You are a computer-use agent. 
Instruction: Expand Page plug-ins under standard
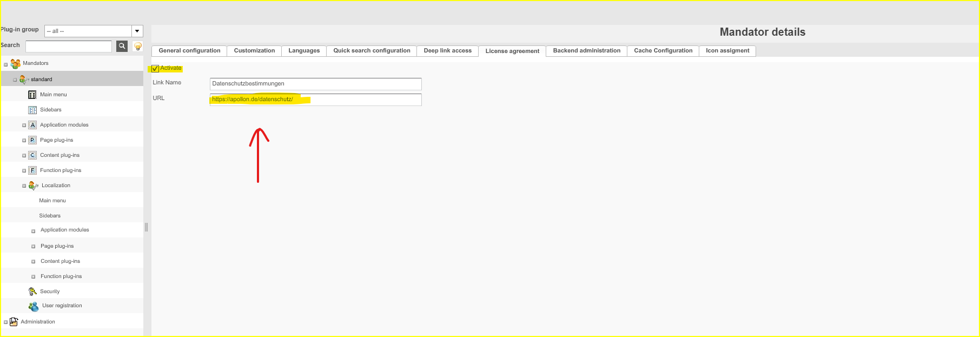(x=24, y=141)
